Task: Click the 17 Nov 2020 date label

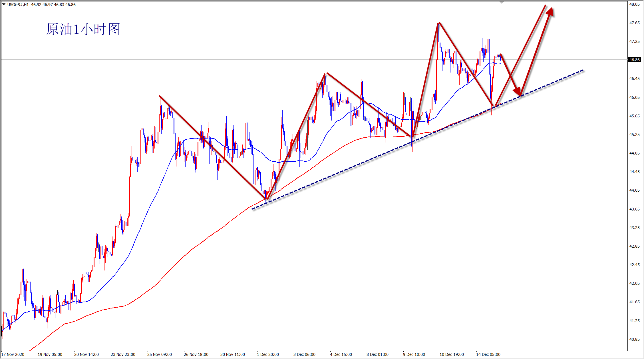Action: (13, 354)
